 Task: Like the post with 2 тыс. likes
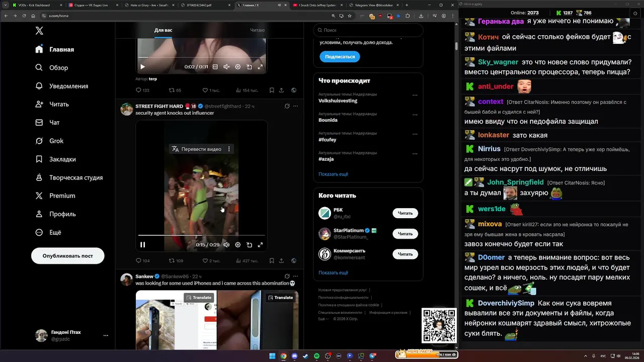(x=211, y=260)
